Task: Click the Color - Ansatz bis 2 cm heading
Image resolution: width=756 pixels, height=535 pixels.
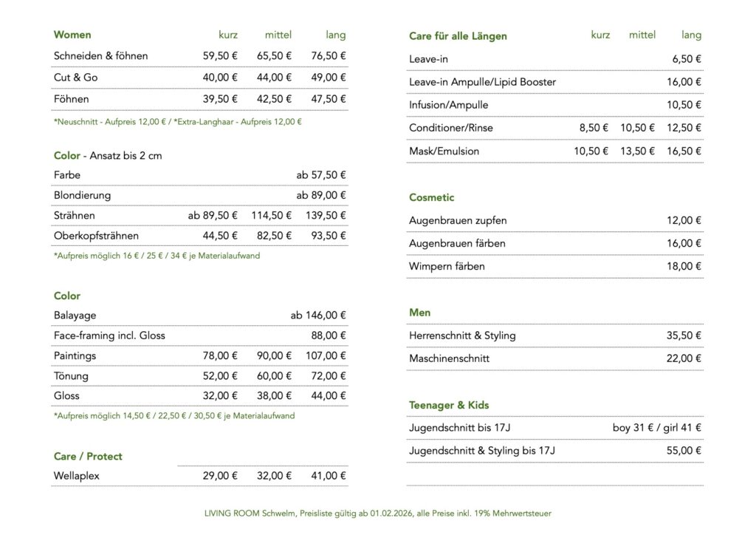Action: (x=108, y=155)
